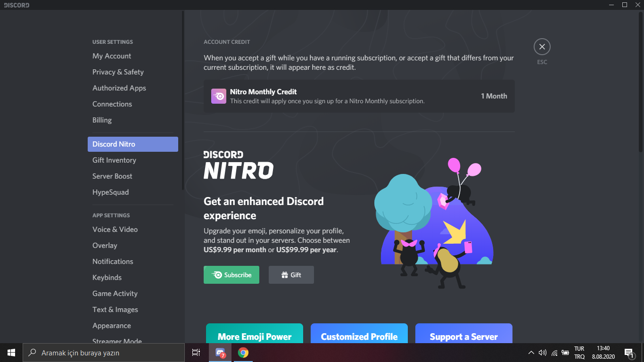Show hidden system tray icons
The image size is (644, 362).
click(531, 353)
